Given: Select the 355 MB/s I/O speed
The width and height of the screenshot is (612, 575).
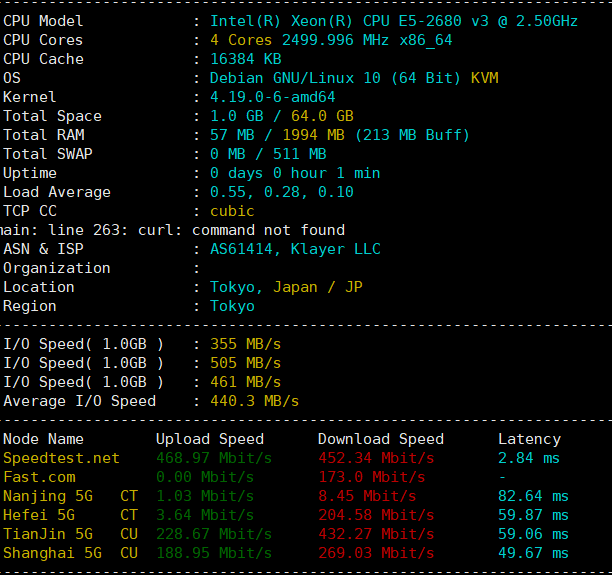Looking at the screenshot, I should click(x=246, y=344).
